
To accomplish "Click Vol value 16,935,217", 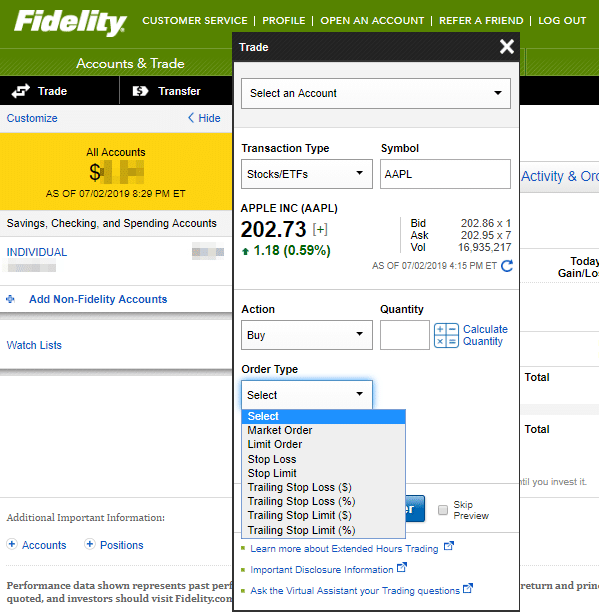I will coord(485,248).
